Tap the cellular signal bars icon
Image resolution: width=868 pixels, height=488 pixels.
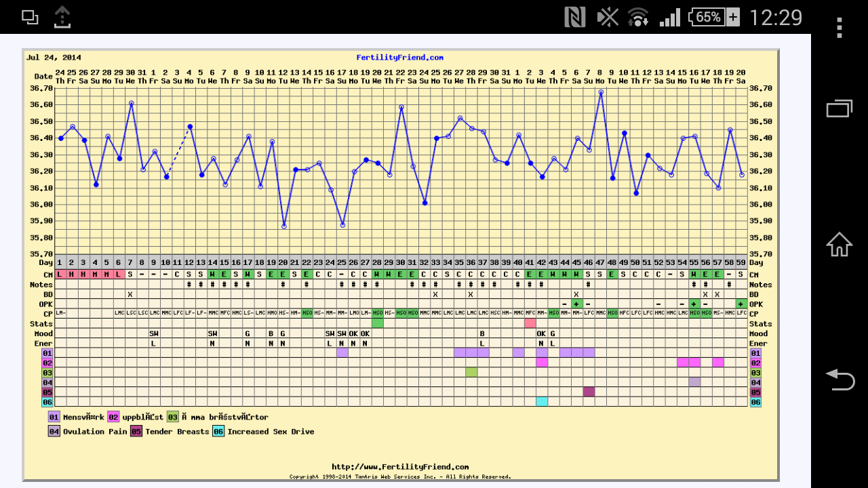point(670,17)
